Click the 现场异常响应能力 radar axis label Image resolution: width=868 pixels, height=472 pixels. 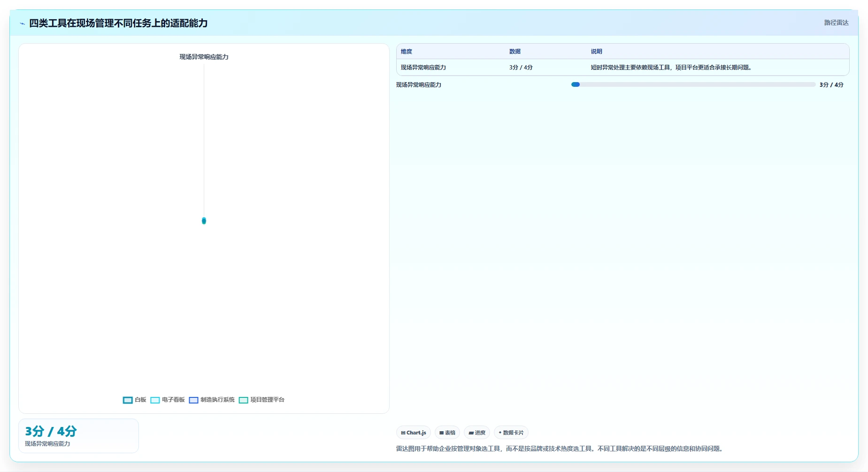[x=204, y=57]
